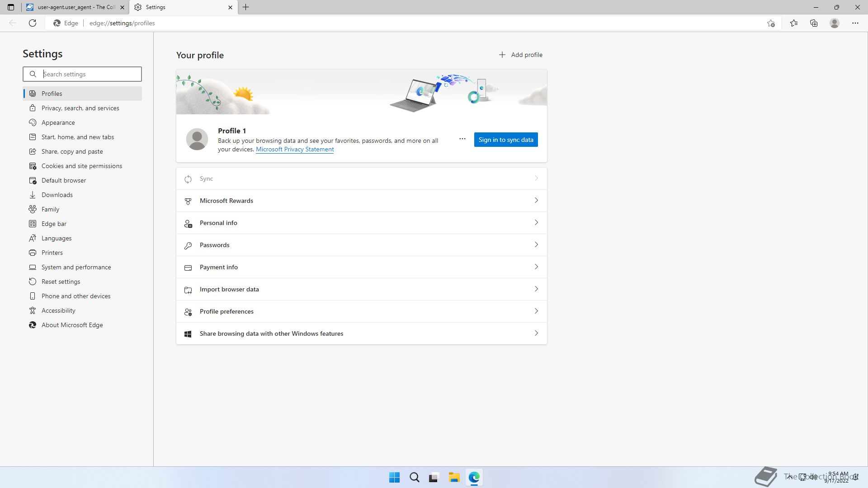Open Windows Start menu
Screen dimensions: 868x488
[x=394, y=477]
